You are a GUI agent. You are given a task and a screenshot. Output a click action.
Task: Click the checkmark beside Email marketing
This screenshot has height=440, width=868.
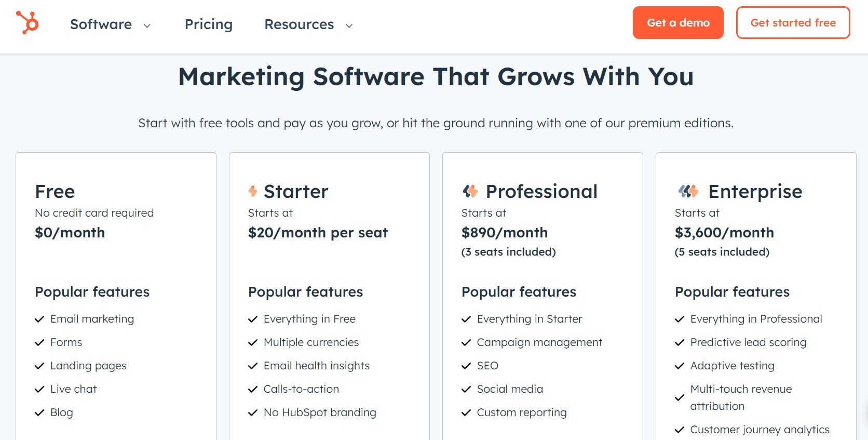coord(39,319)
